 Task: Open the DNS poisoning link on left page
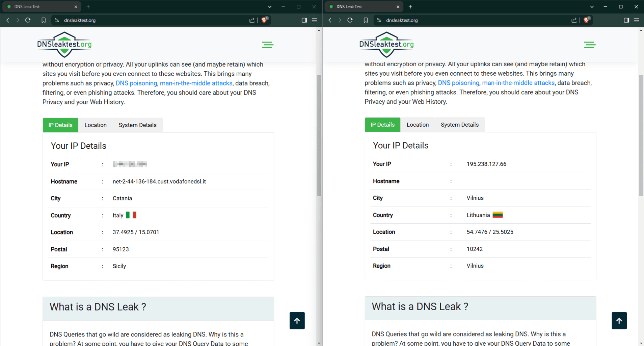coord(136,83)
